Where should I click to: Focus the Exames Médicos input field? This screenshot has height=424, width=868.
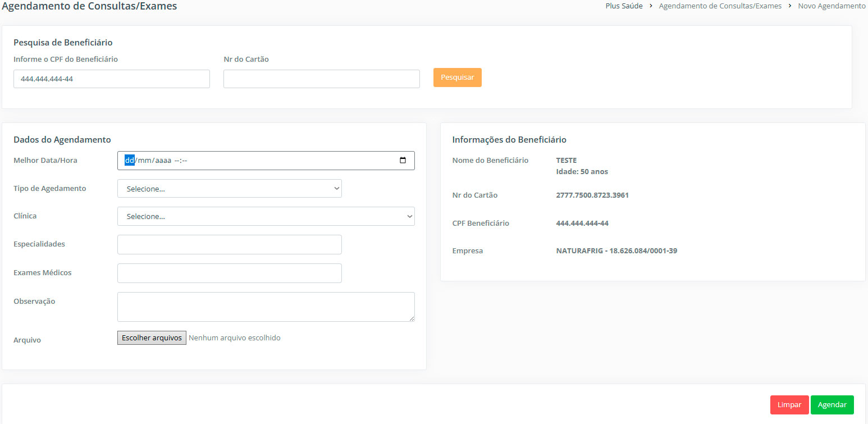tap(229, 273)
